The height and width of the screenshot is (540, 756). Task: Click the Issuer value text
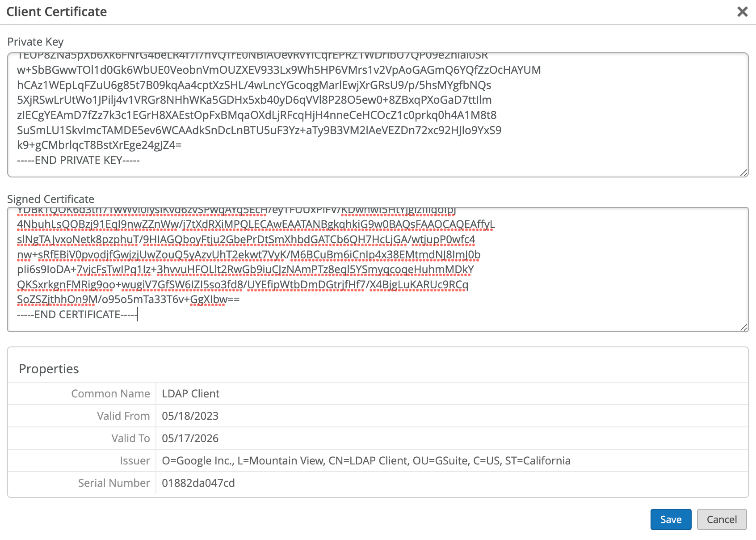tap(366, 461)
